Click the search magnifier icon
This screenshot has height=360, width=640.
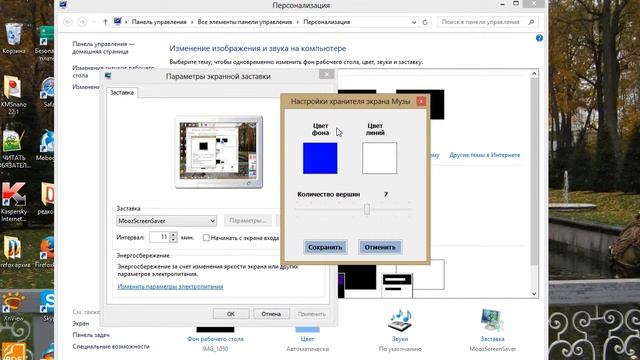click(x=531, y=22)
